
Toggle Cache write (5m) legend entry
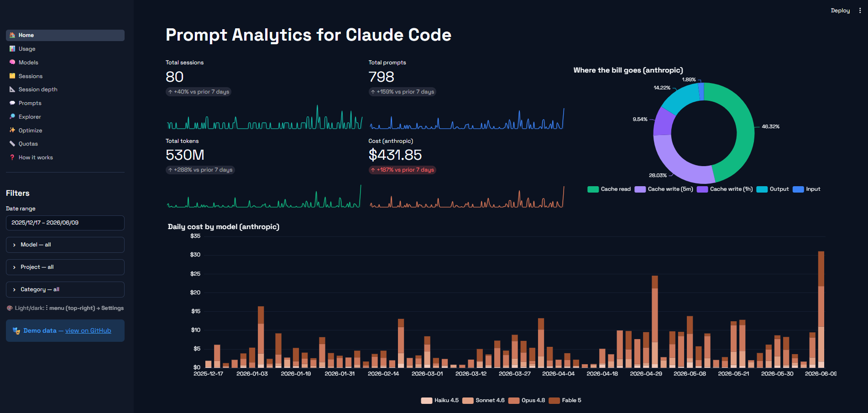pos(664,189)
